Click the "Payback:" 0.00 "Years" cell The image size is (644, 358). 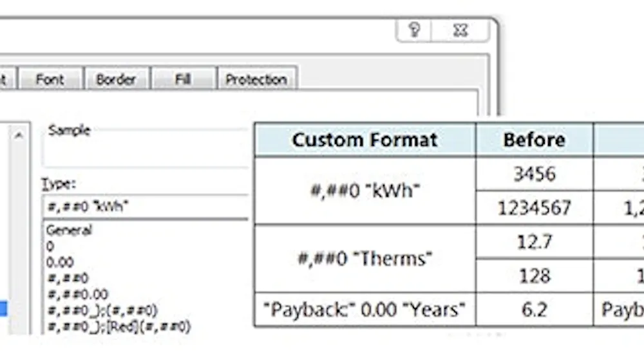click(365, 310)
